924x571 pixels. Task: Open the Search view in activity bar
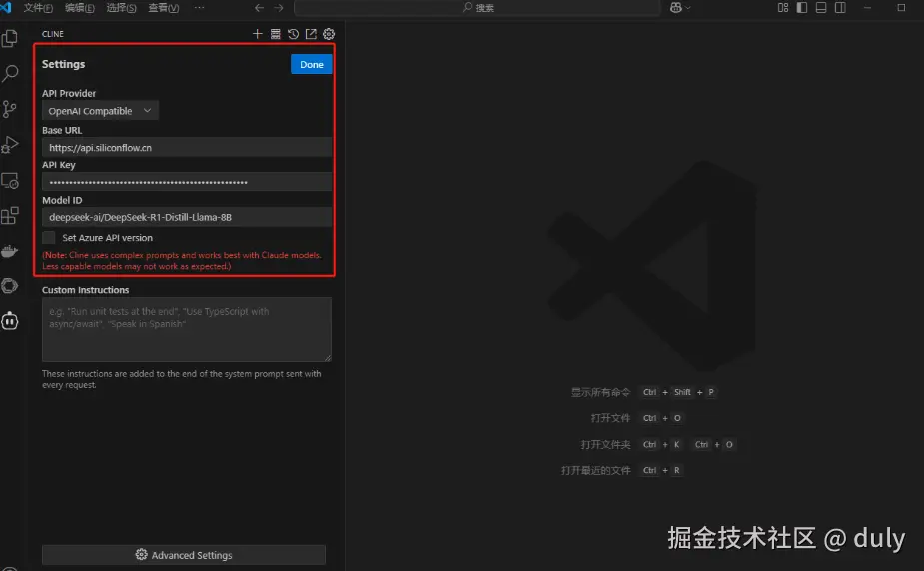pyautogui.click(x=10, y=74)
